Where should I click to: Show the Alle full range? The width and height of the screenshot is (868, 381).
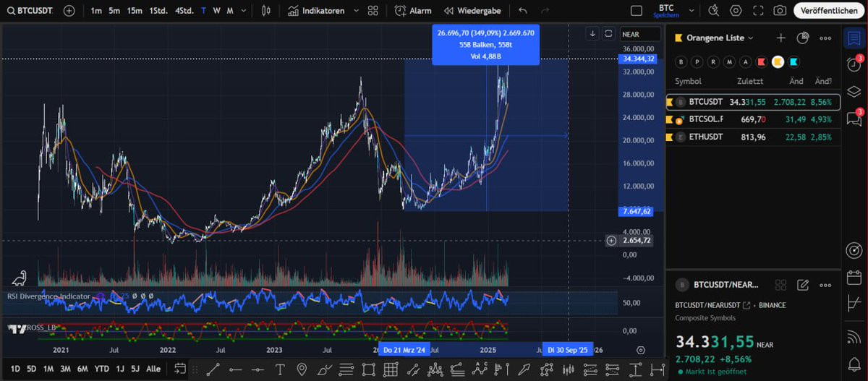tap(153, 369)
